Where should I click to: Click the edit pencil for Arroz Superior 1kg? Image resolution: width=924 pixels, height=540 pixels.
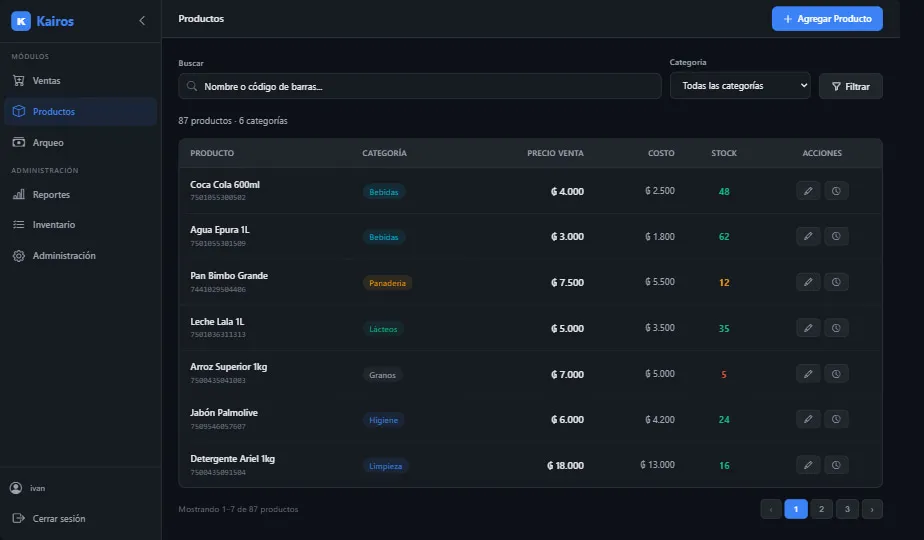[808, 374]
